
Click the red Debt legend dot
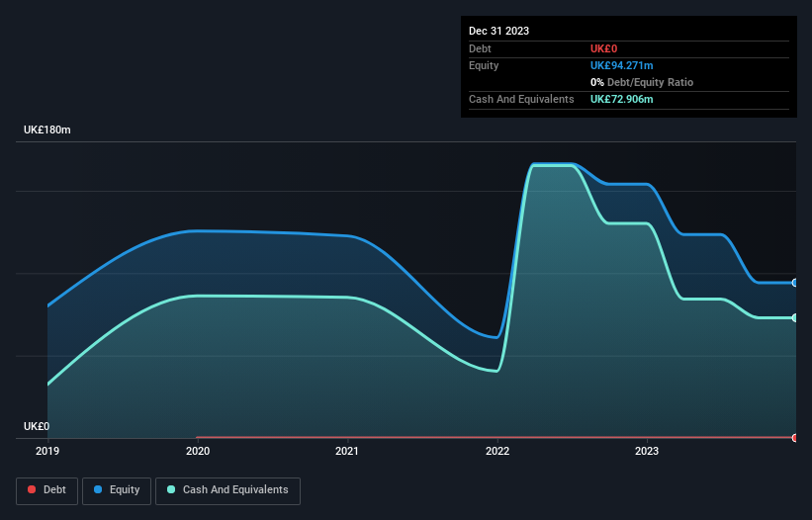(32, 489)
